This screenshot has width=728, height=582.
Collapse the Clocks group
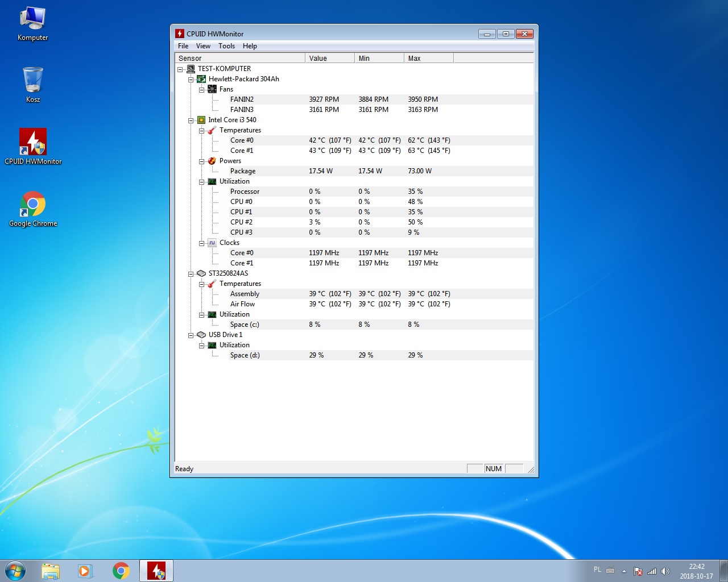(x=201, y=243)
